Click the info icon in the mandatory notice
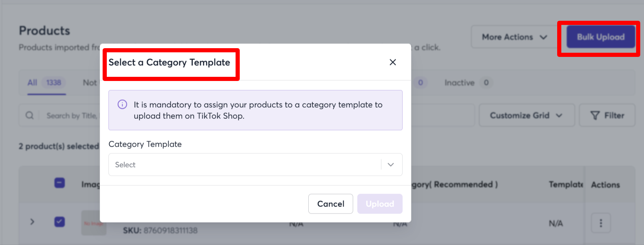 click(x=122, y=104)
